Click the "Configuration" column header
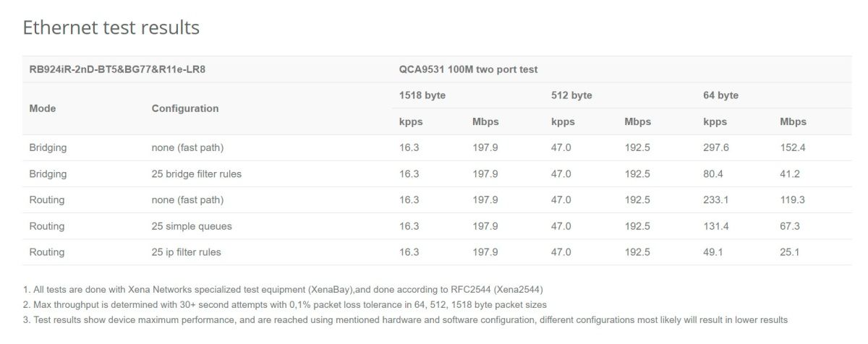The image size is (868, 344). pos(185,108)
